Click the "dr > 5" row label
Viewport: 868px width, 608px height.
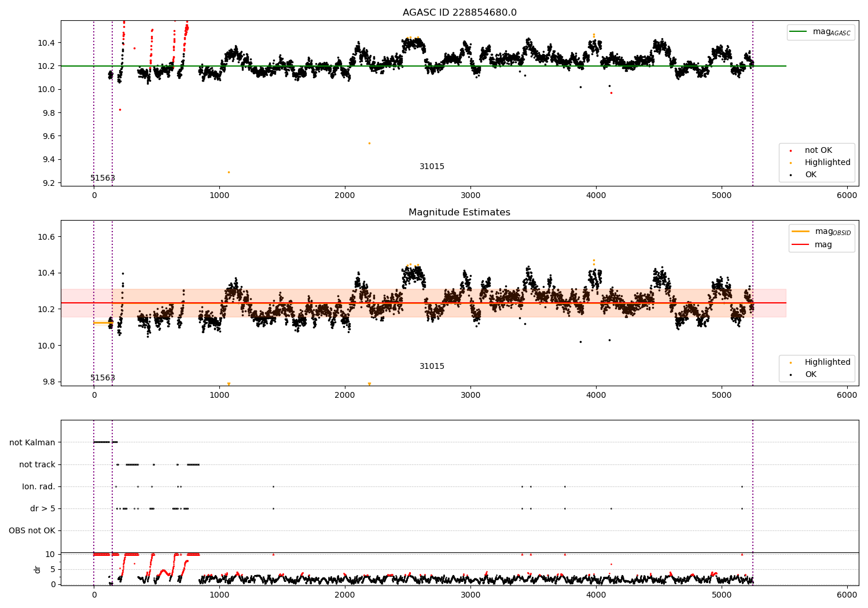43,509
